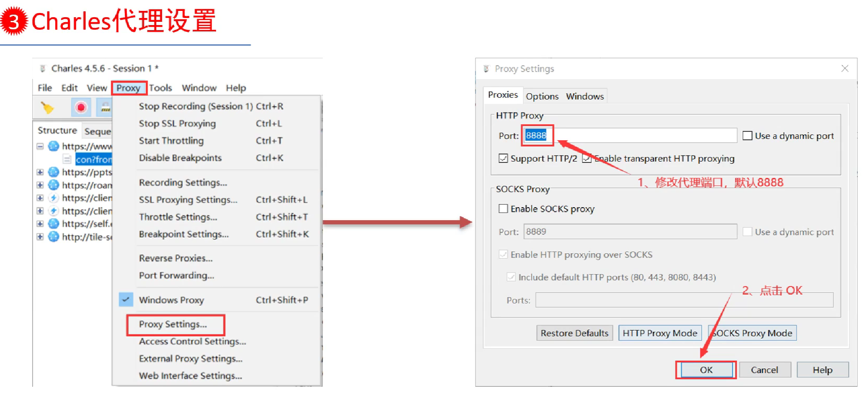Open Throttle Settings...
Viewport: 868px width, 401px height.
[217, 217]
